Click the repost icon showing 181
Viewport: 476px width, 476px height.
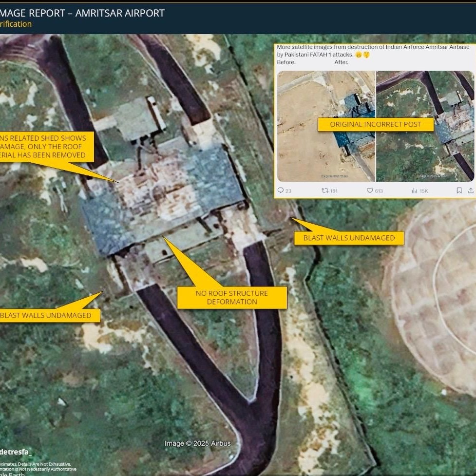pyautogui.click(x=325, y=190)
